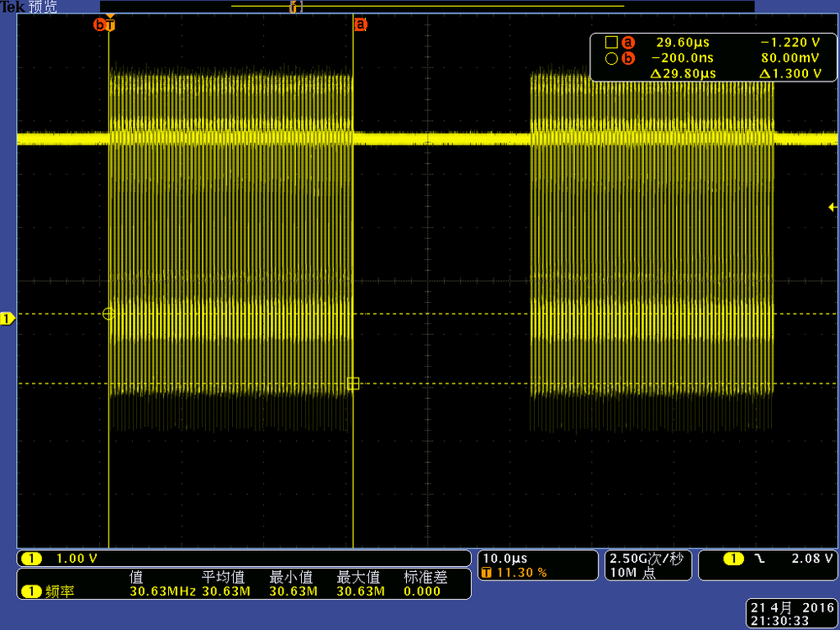Screen dimensions: 840x630
Task: Click the channel 1 ground reference indicator
Action: (x=8, y=320)
